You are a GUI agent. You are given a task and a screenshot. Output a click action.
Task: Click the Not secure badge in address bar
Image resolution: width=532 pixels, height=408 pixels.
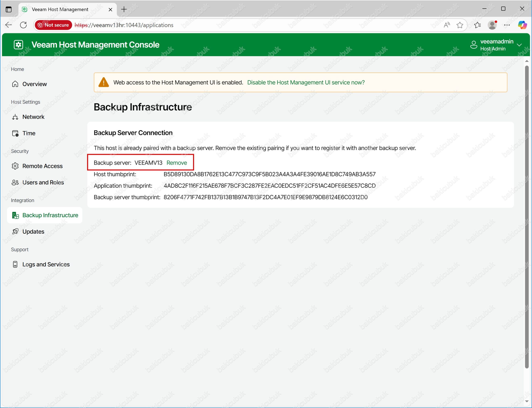(x=53, y=25)
